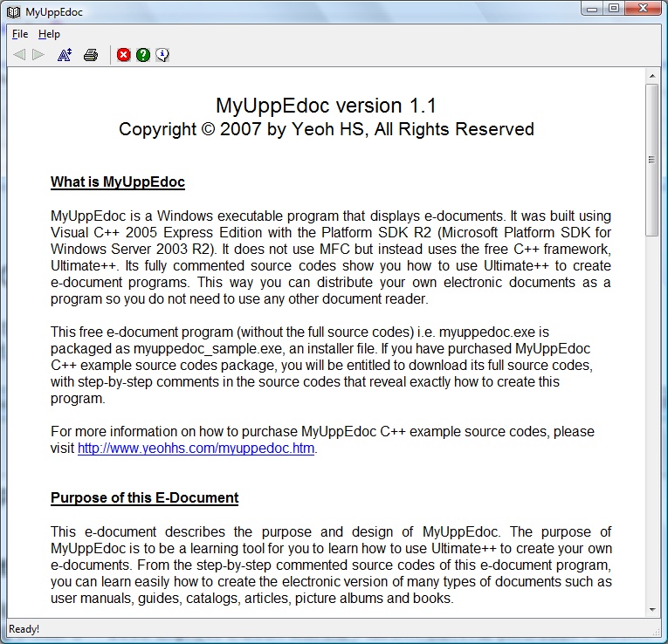Close the MyUppEdoc window
The image size is (668, 644).
[644, 9]
